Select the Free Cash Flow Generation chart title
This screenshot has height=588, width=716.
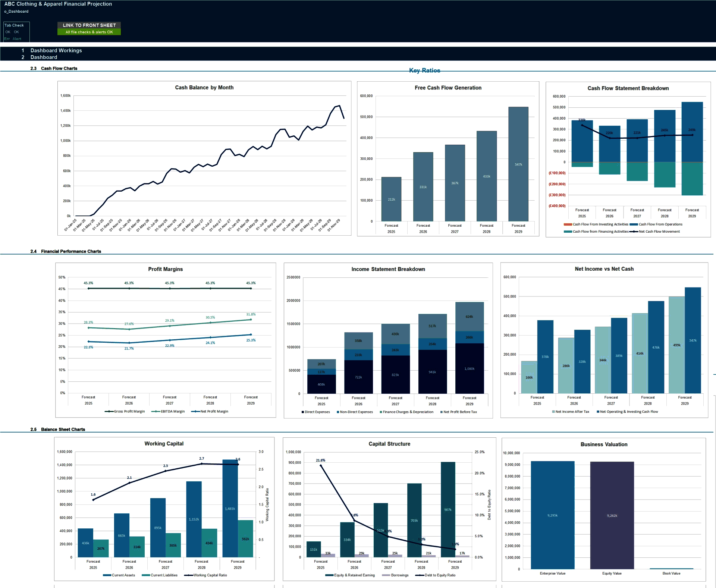point(448,88)
